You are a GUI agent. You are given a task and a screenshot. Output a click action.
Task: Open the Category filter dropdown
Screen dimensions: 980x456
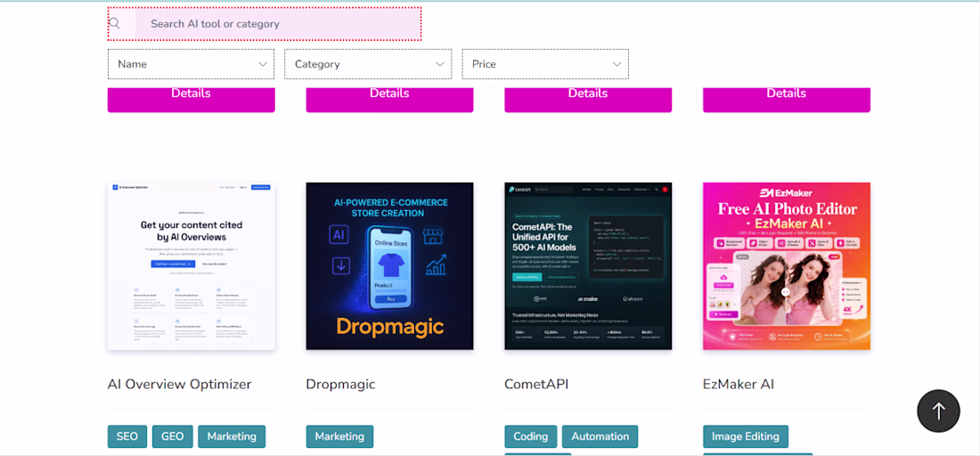point(368,64)
